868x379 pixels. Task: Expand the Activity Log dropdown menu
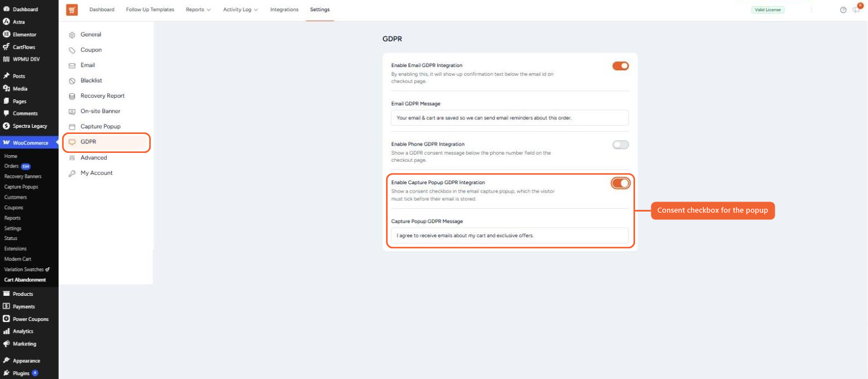click(x=240, y=9)
